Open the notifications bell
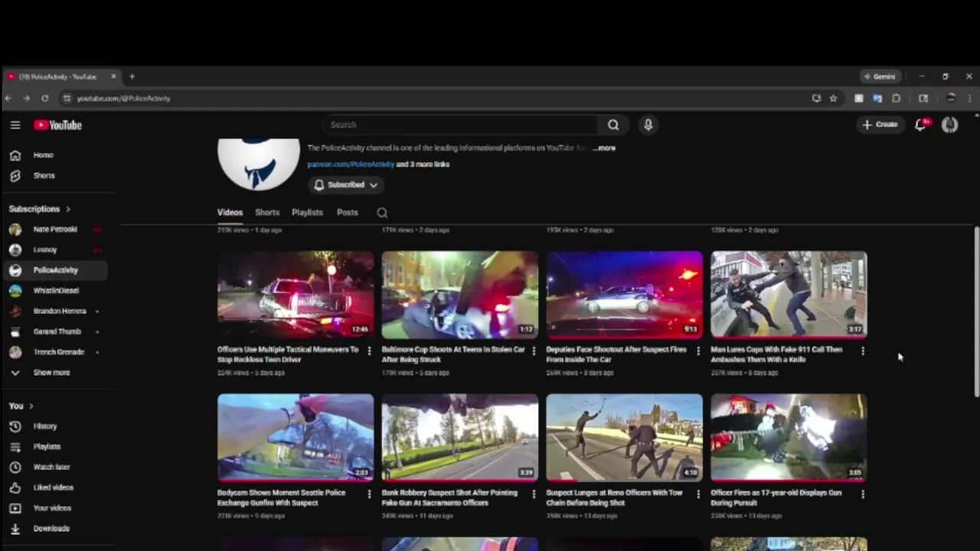This screenshot has width=980, height=551. (x=921, y=125)
